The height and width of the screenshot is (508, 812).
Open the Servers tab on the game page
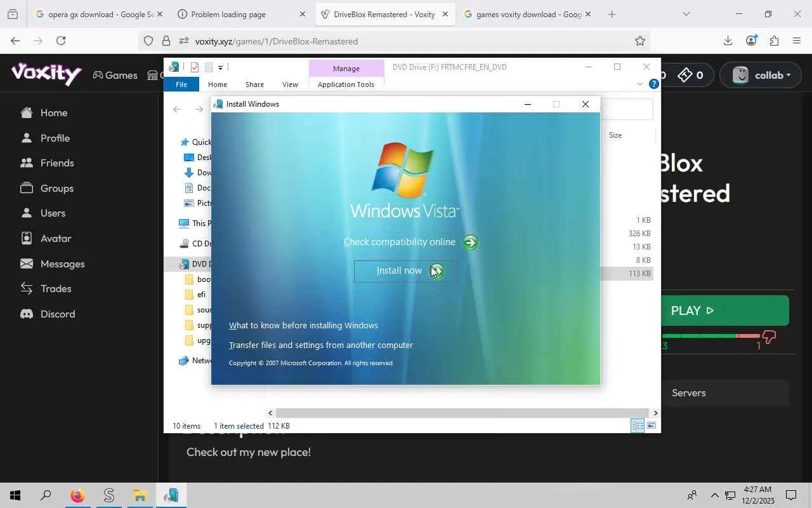(688, 393)
